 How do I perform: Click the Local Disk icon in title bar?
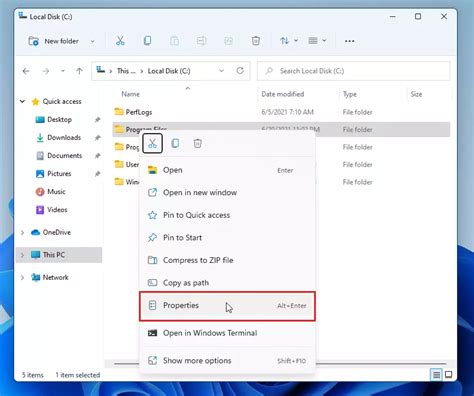[23, 16]
